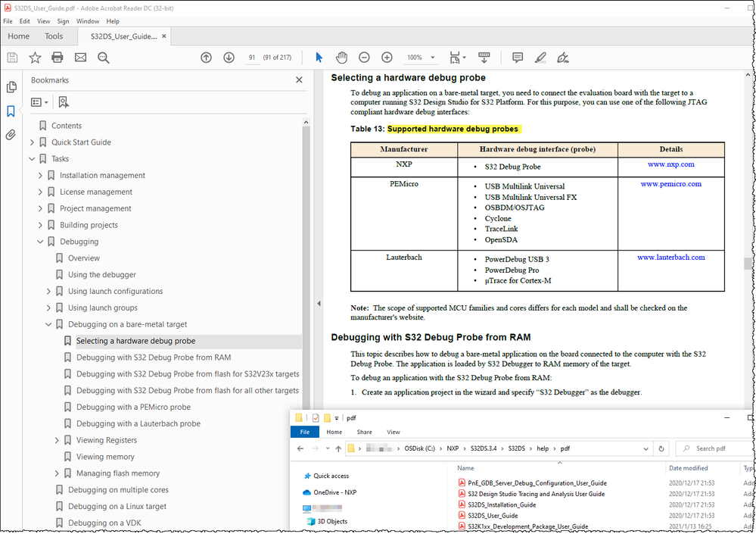This screenshot has height=534, width=756.
Task: Select the Highlight text pen icon
Action: pos(540,58)
